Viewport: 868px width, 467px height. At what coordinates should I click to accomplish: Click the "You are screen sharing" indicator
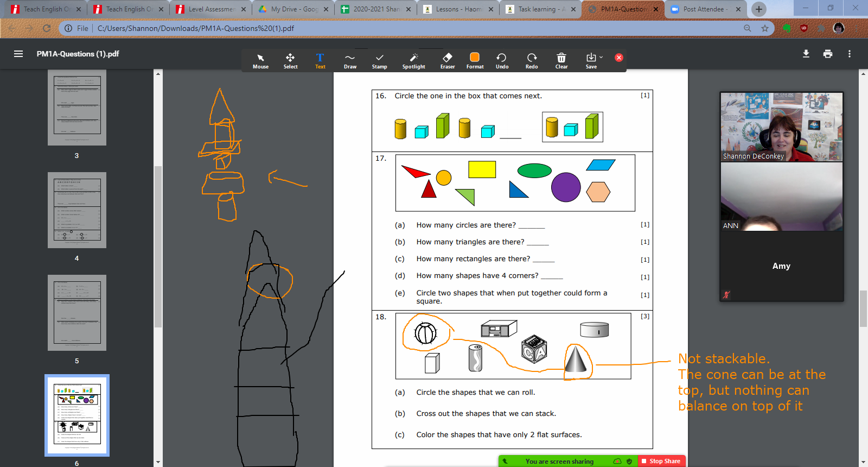pyautogui.click(x=559, y=462)
